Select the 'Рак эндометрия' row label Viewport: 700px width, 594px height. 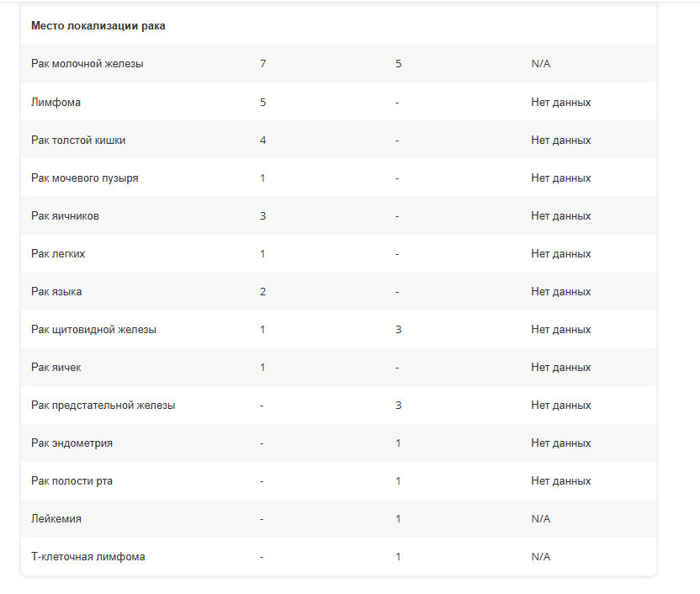click(72, 443)
